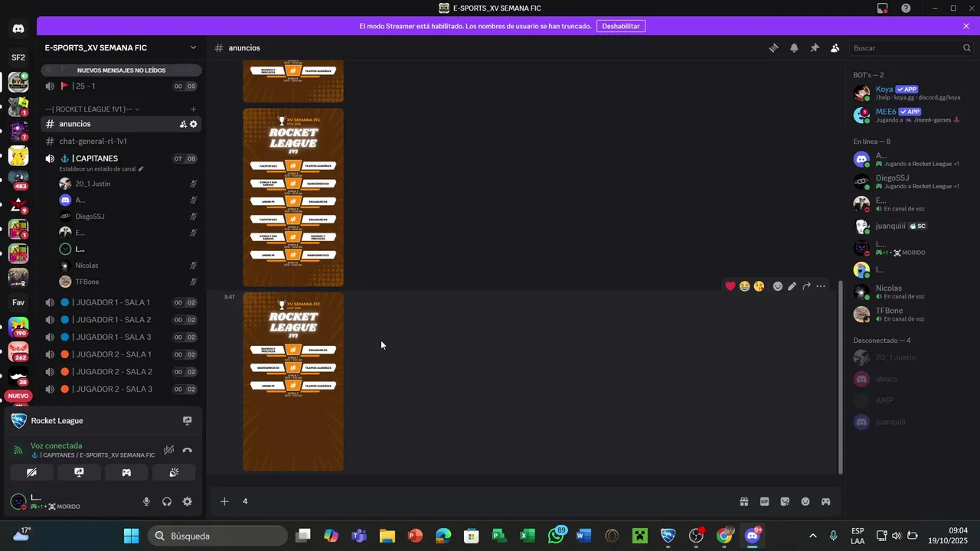
Task: Open chat-general-rl-1v1 channel
Action: pos(120,142)
